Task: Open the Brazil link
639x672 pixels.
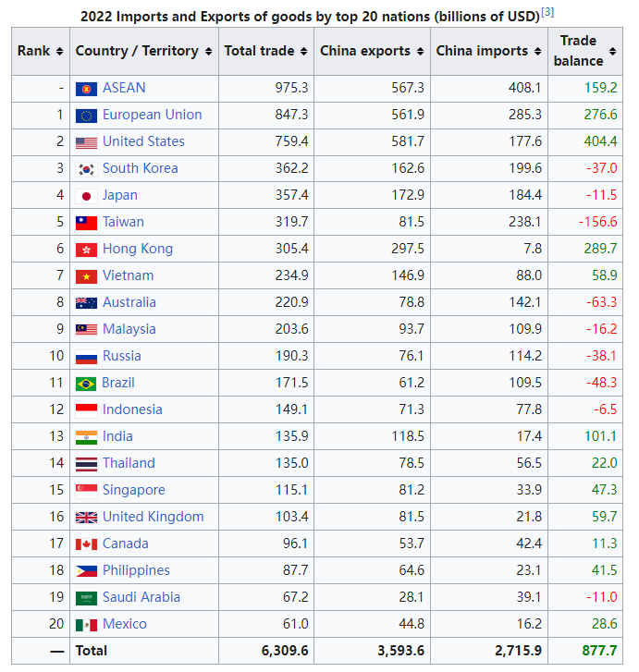Action: pos(118,383)
